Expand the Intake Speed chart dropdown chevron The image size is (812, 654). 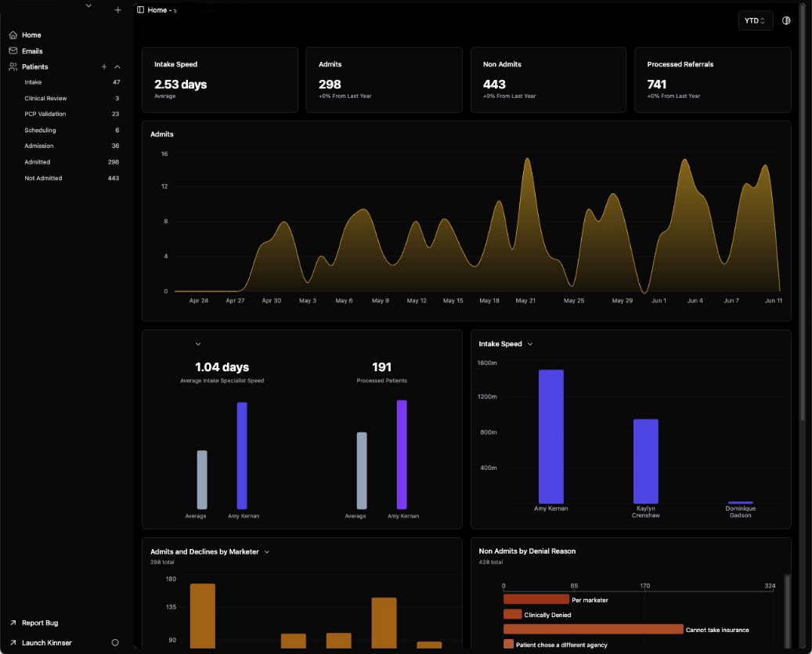coord(530,344)
